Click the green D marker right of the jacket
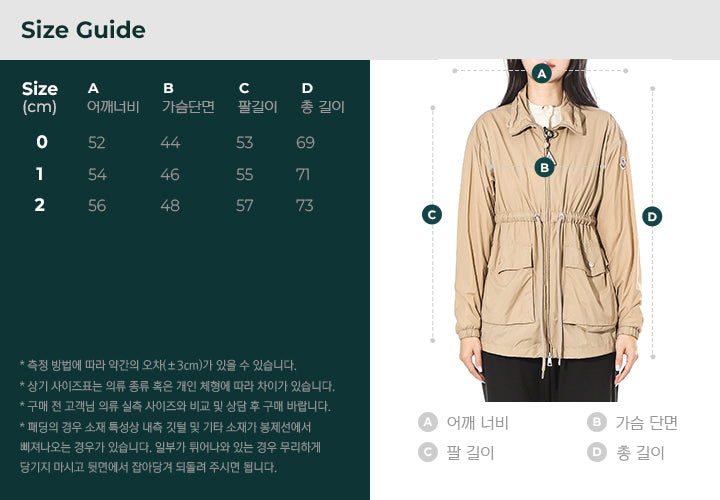 click(x=652, y=216)
